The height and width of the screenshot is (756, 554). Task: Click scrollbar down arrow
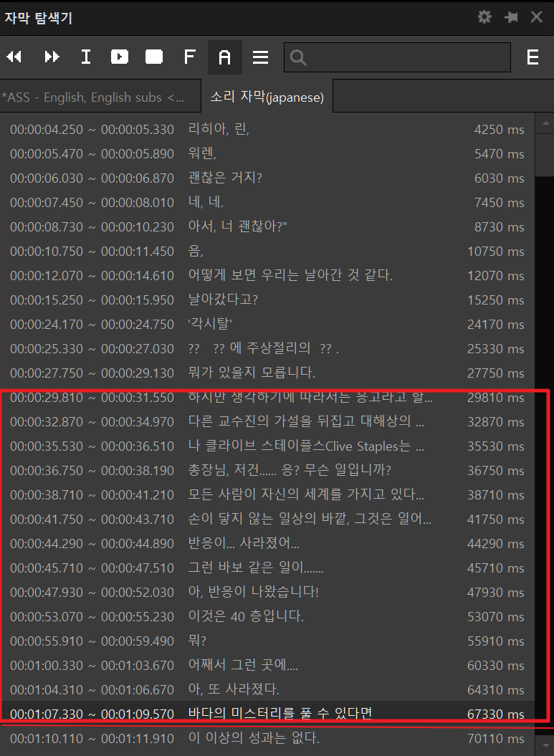tap(545, 746)
